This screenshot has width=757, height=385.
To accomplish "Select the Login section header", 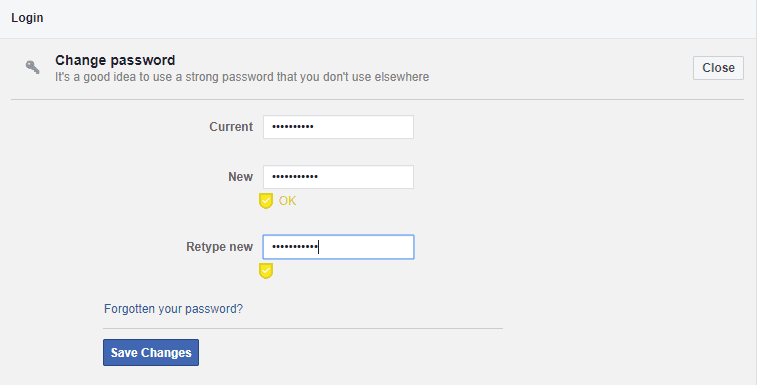I will 27,18.
